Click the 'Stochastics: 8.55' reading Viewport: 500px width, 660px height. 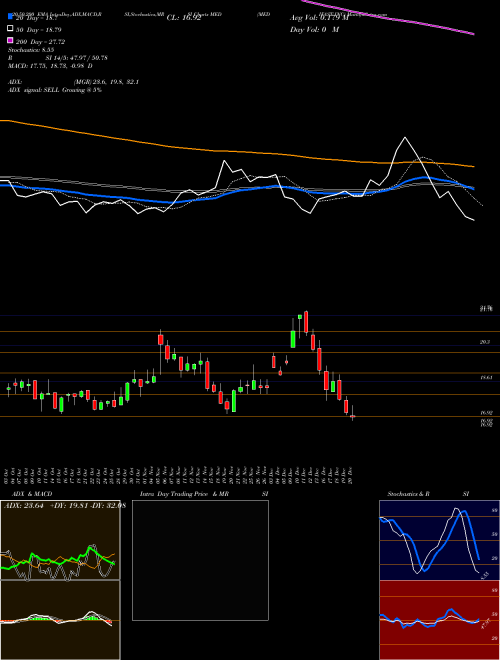coord(29,50)
